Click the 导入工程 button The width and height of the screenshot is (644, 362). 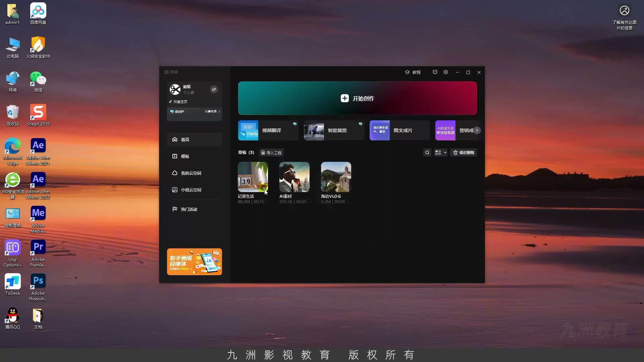(271, 153)
